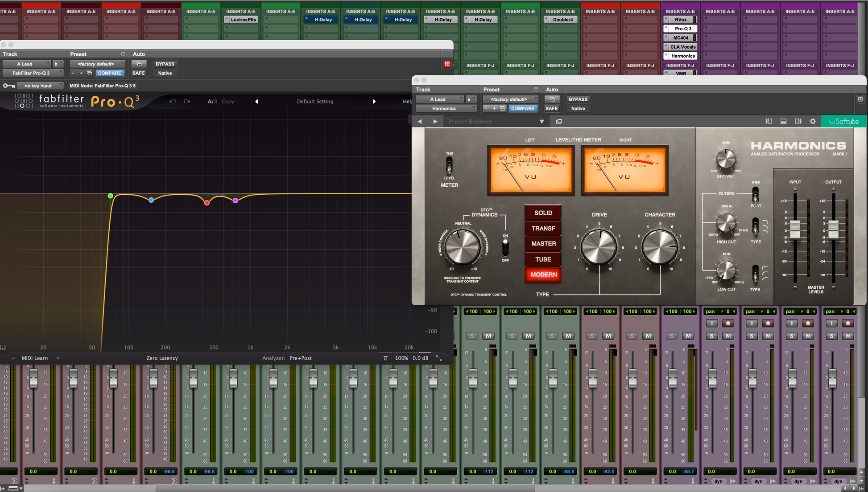Click Pro-Q 3 full screen resize icon

pos(439,358)
